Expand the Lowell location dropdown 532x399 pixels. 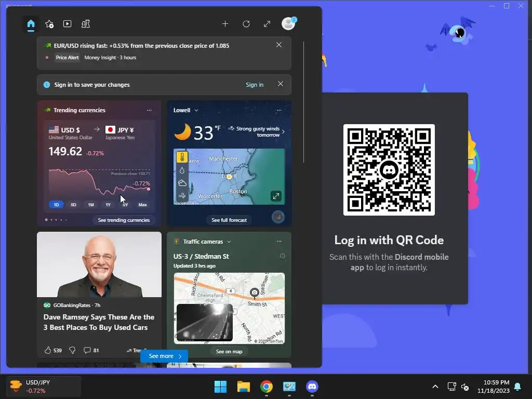coord(196,110)
